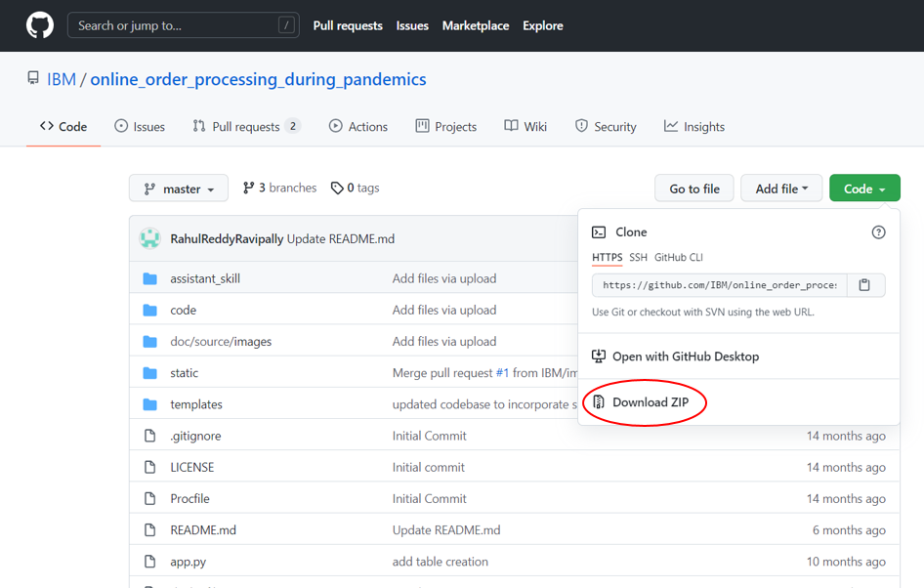Image resolution: width=924 pixels, height=588 pixels.
Task: Select the SSH clone option
Action: 638,258
